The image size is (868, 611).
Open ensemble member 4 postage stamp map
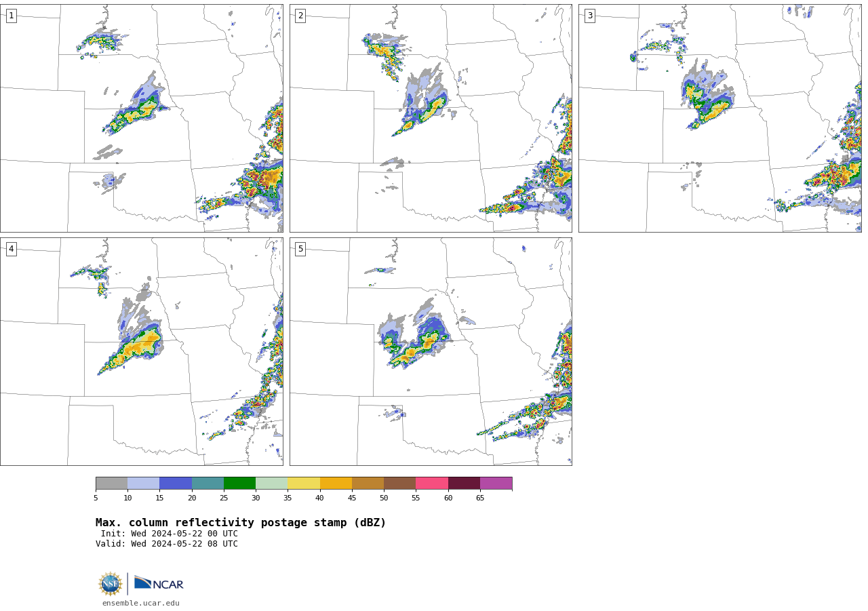141,351
